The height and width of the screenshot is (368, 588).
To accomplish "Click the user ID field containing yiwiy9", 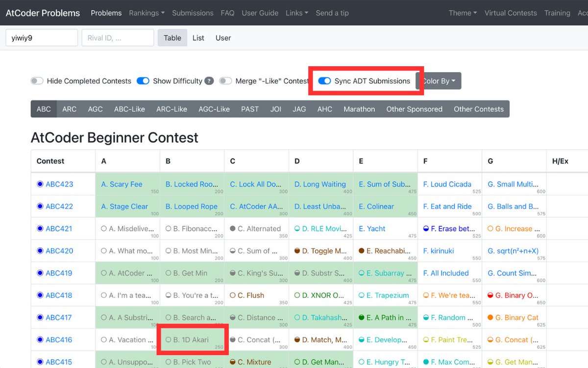I will (x=42, y=38).
